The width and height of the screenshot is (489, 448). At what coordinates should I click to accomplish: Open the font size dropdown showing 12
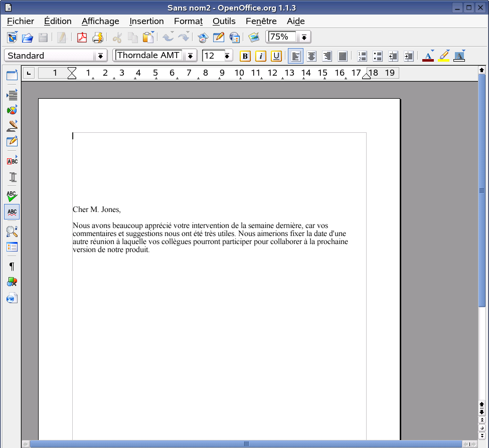coord(228,56)
